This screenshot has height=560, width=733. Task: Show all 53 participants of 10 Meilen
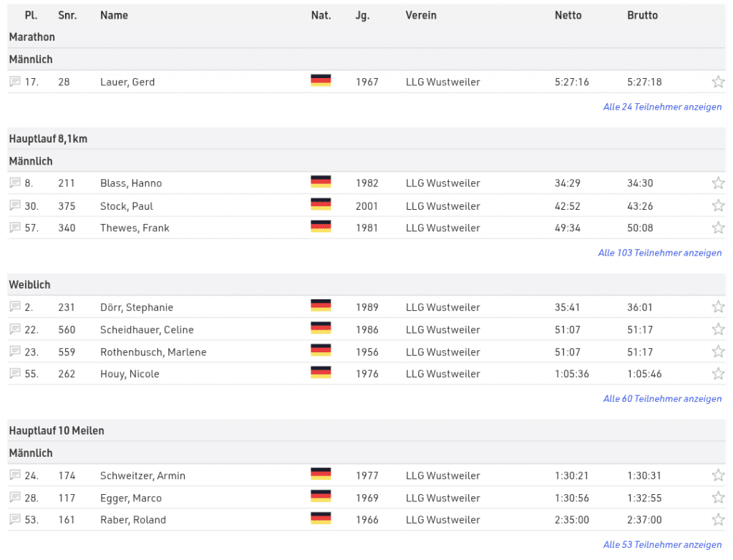tap(662, 545)
